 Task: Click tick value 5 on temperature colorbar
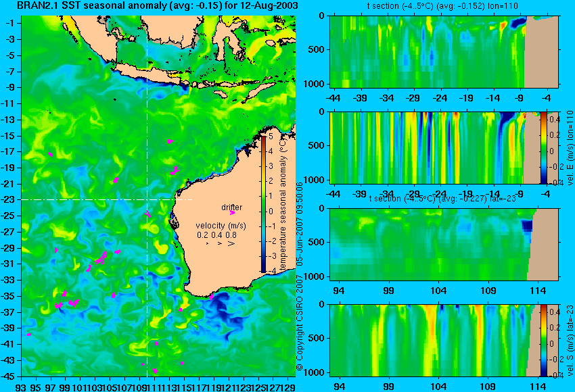pos(271,137)
